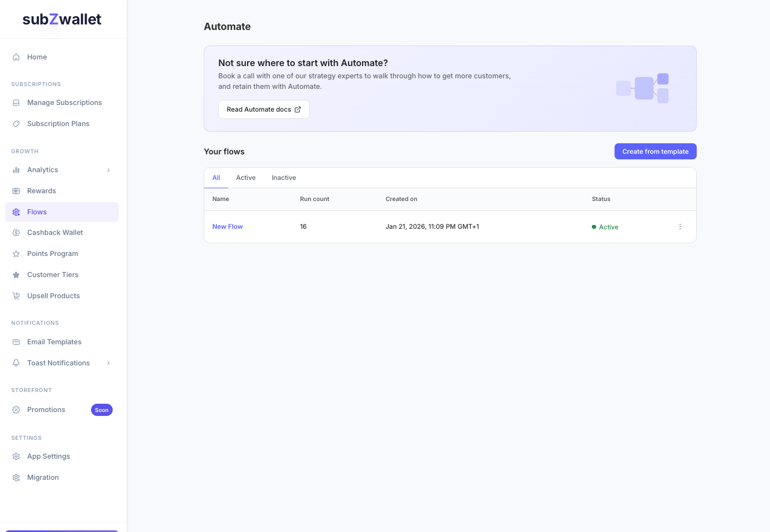Switch to the All flows tab

point(216,178)
